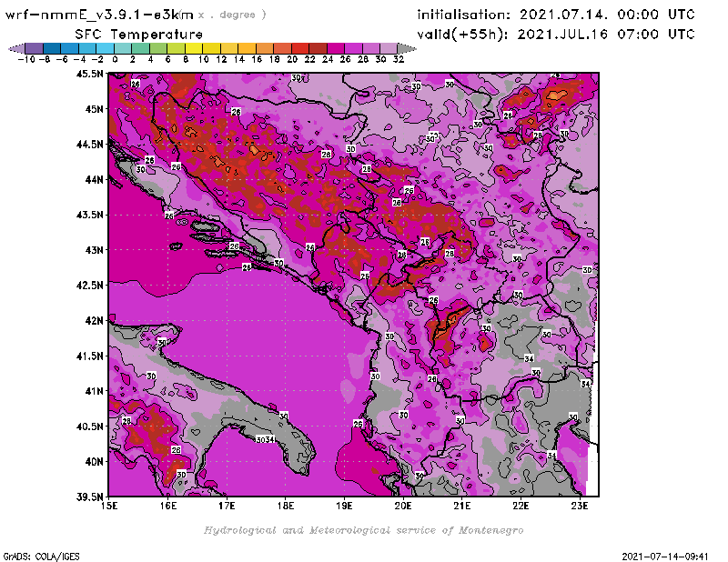The height and width of the screenshot is (562, 728).
Task: Click the dark red swatch between 22 and 24
Action: click(318, 48)
